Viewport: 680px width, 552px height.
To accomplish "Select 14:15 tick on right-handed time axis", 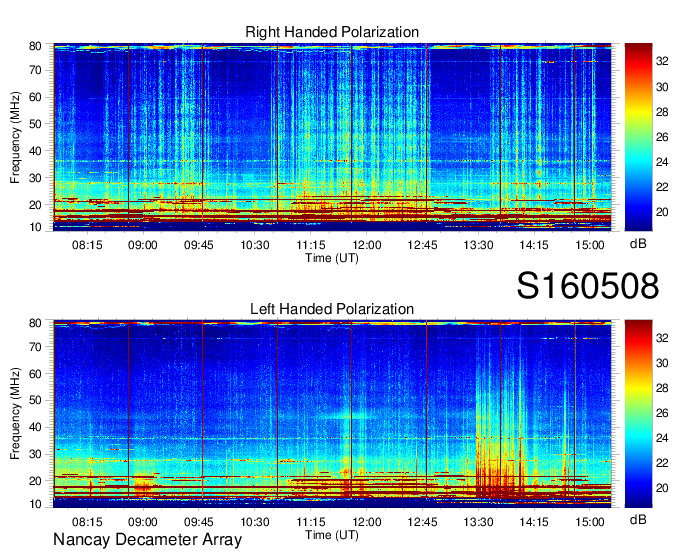I will 534,245.
